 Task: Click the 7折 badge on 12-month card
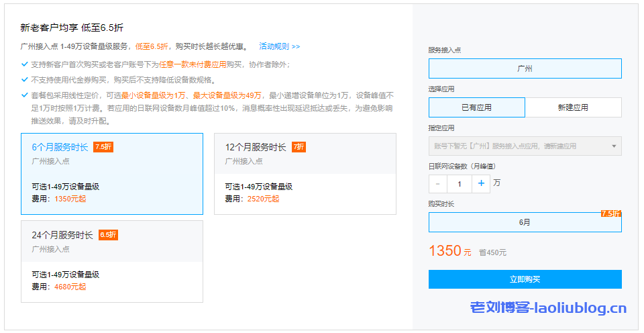[299, 147]
